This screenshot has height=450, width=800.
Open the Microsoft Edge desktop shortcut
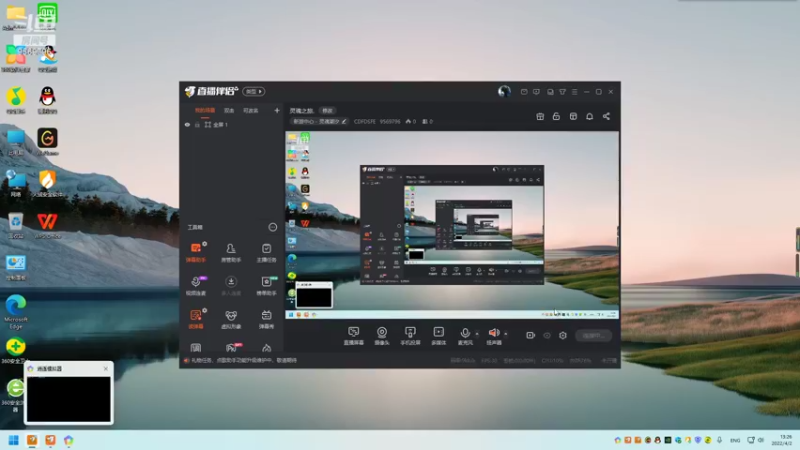(x=16, y=312)
